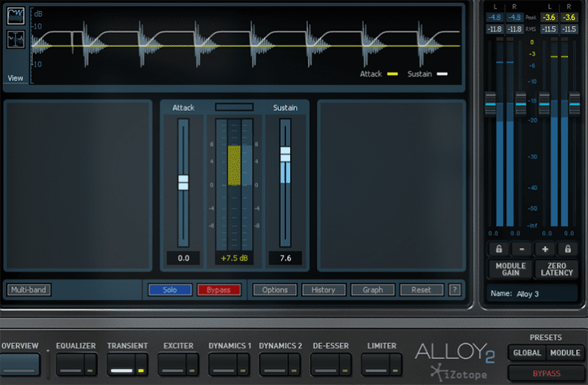Open the De-Esser module
This screenshot has width=588, height=385.
(x=325, y=364)
